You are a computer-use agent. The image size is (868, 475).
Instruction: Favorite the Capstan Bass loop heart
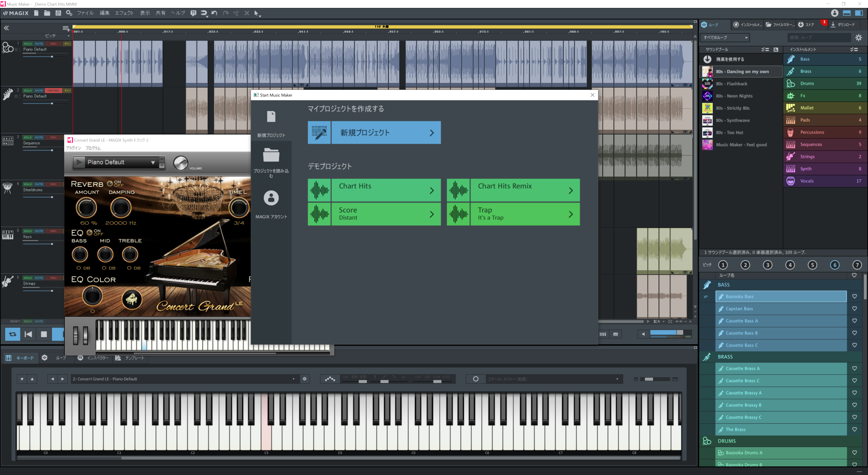[x=854, y=309]
